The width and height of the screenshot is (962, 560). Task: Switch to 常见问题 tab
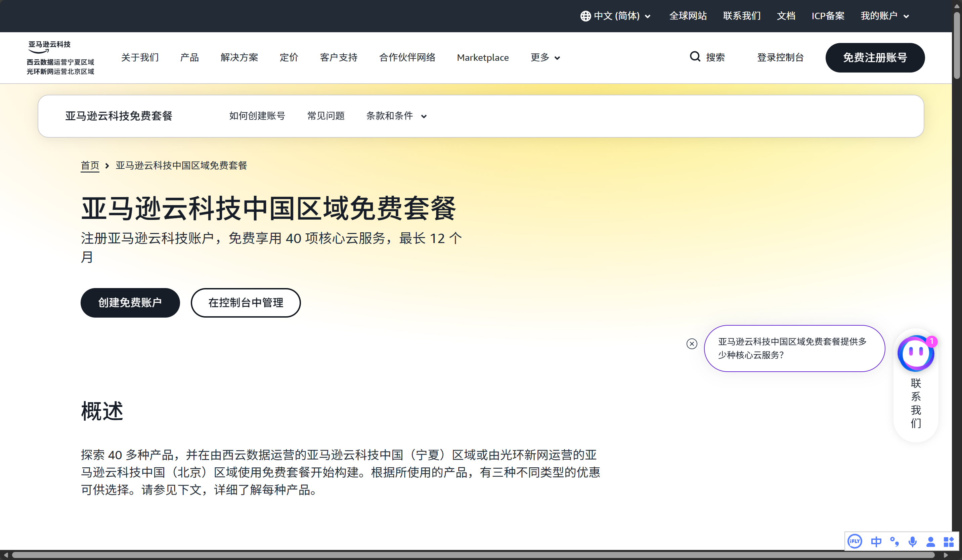326,116
